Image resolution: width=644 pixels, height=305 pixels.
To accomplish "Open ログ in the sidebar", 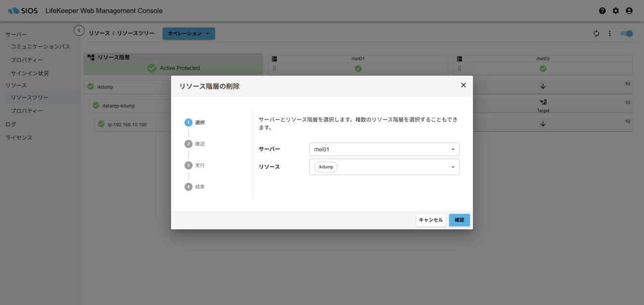I will click(x=11, y=124).
